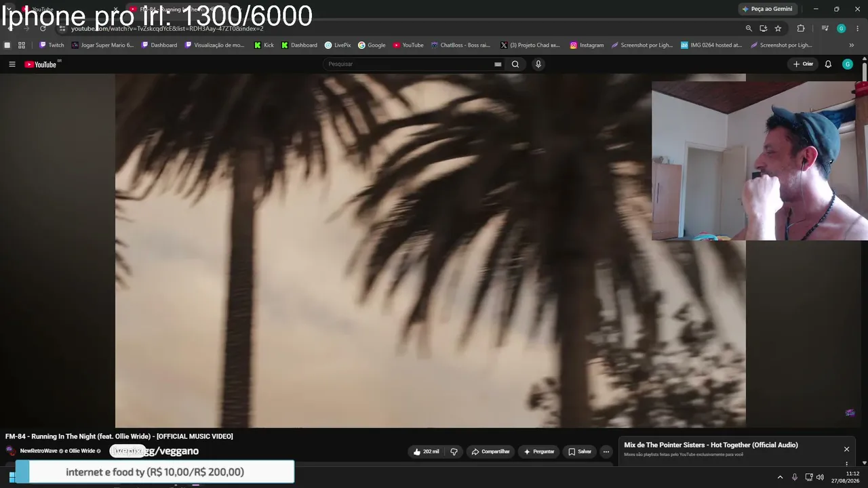Show hidden system tray icons chevron
This screenshot has width=868, height=488.
click(780, 477)
